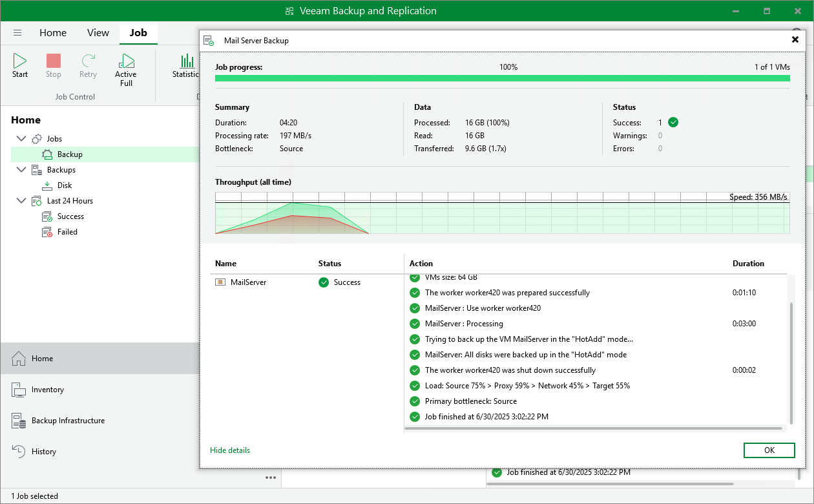Click the Start job ribbon icon

point(20,61)
